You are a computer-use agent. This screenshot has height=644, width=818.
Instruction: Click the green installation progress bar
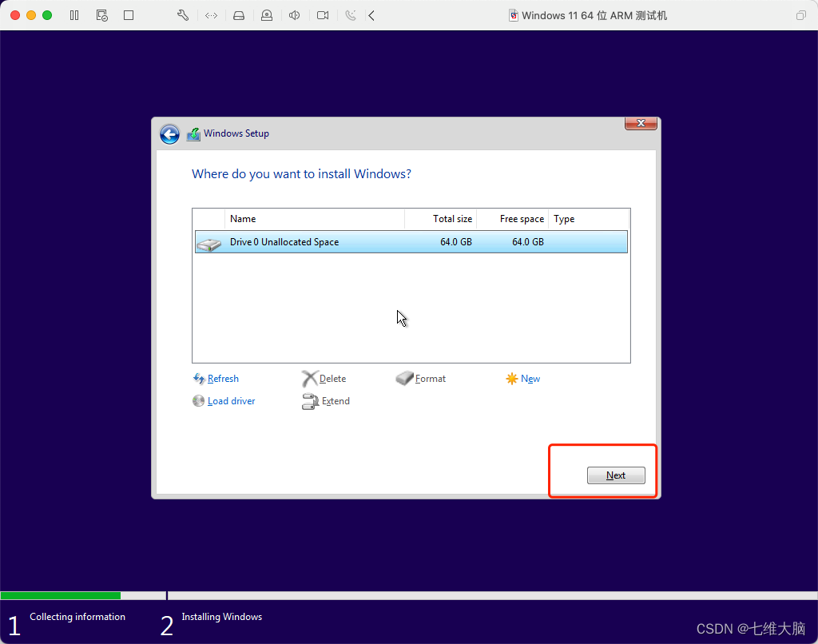61,595
